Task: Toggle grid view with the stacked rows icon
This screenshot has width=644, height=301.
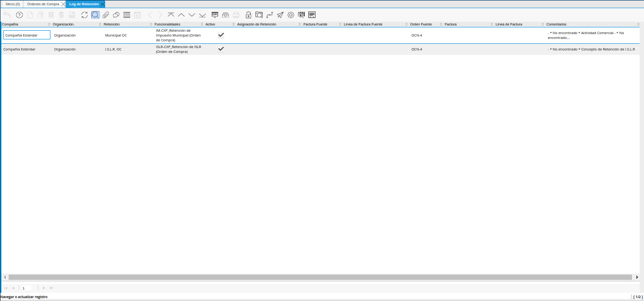Action: click(x=127, y=15)
